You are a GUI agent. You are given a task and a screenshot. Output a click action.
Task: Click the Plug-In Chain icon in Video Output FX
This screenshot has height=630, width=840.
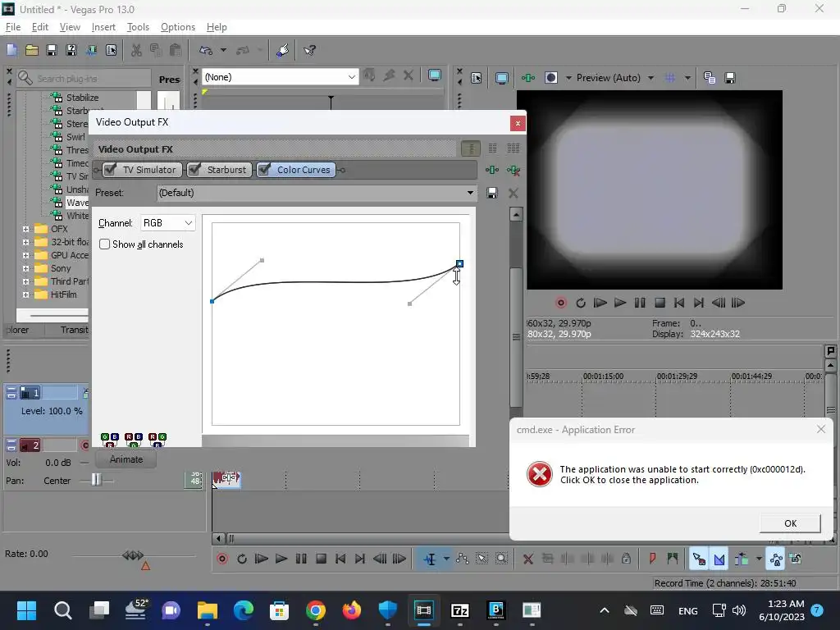point(492,170)
